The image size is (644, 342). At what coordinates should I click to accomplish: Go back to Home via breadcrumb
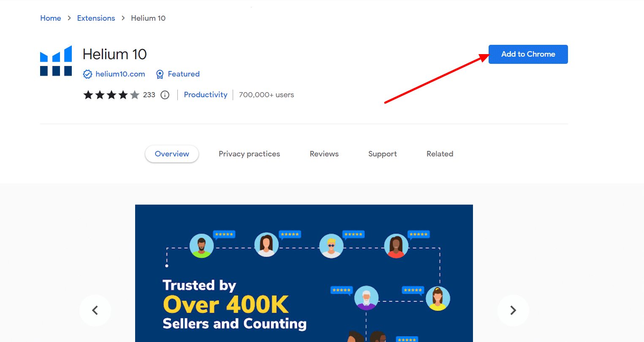(x=50, y=18)
